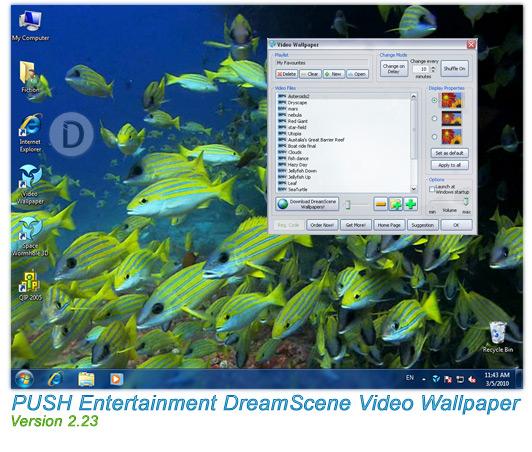Open My Computer desktop icon

pos(30,26)
